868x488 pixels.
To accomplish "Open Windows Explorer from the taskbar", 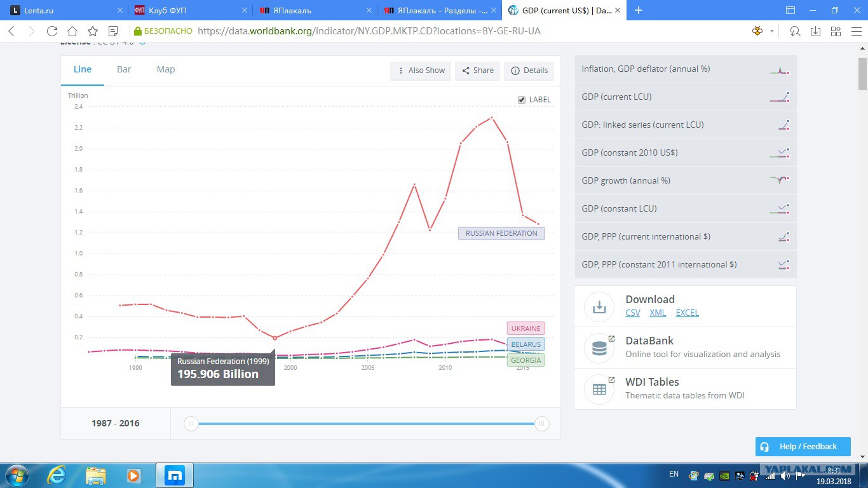I will (96, 475).
